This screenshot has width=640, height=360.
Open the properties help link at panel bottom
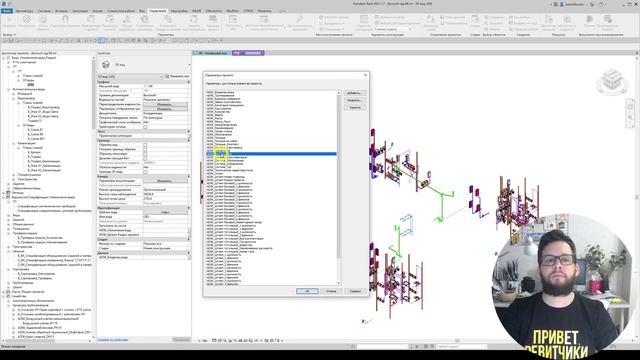[x=113, y=340]
